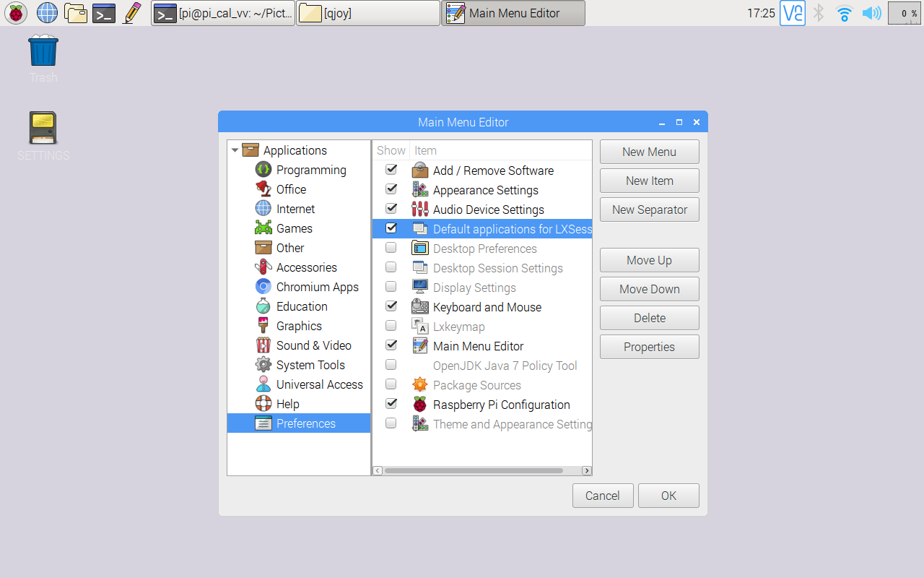Select the Games category
Screen dimensions: 924x578
[x=293, y=228]
